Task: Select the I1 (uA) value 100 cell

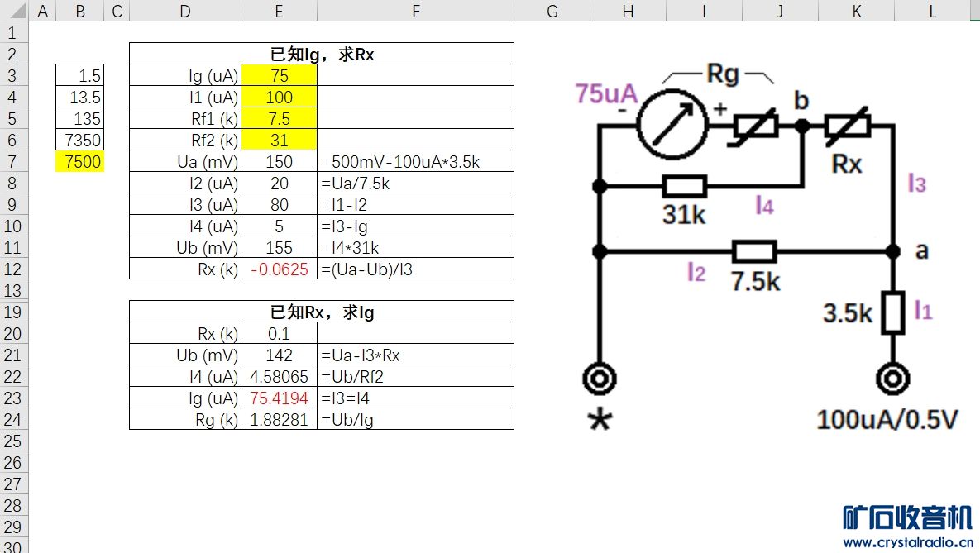Action: click(x=279, y=98)
